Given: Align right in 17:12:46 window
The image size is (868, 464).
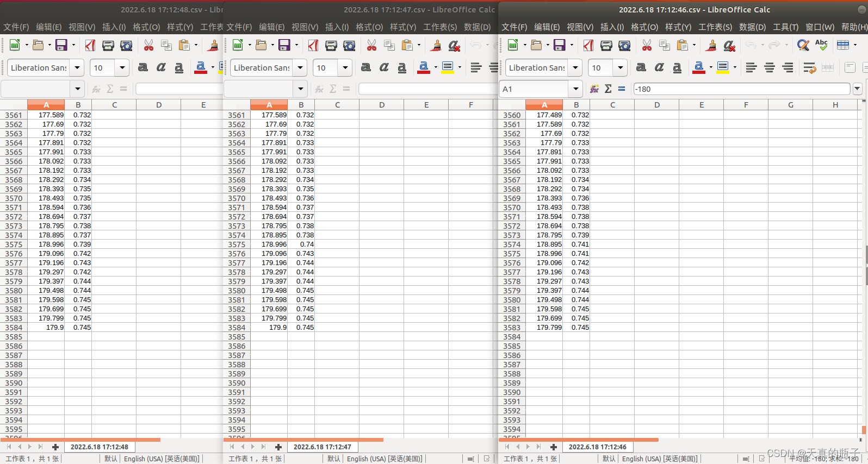Looking at the screenshot, I should click(788, 67).
